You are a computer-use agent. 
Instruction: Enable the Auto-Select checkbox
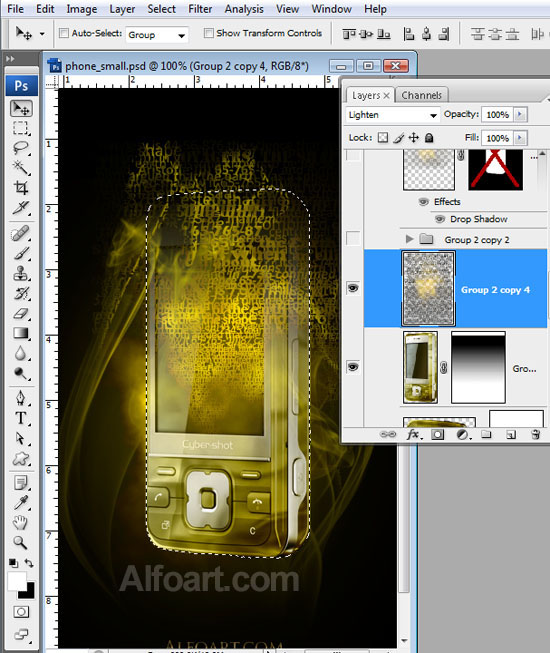(64, 33)
